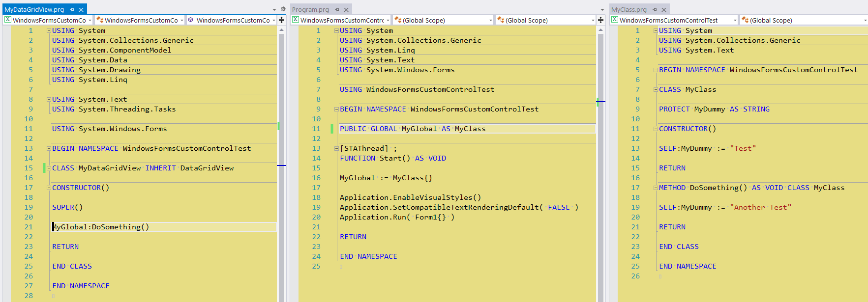The height and width of the screenshot is (302, 868).
Task: Collapse the [STAThread] function block in Program.prg
Action: tap(336, 148)
